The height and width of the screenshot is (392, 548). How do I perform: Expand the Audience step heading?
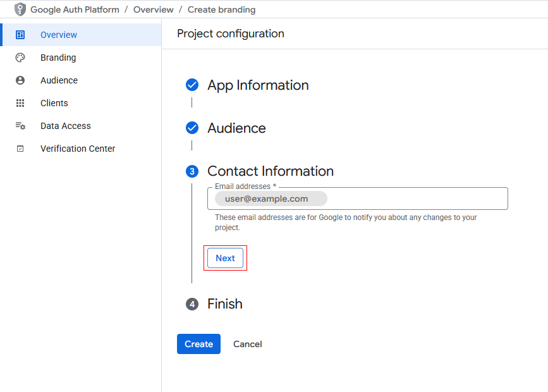click(236, 128)
